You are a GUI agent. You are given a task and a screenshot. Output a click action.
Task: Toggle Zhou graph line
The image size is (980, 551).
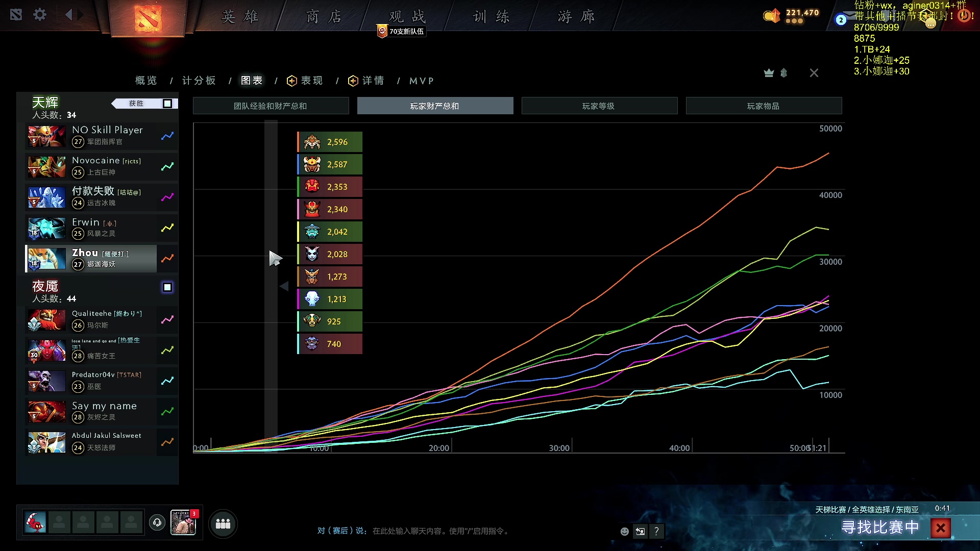167,259
